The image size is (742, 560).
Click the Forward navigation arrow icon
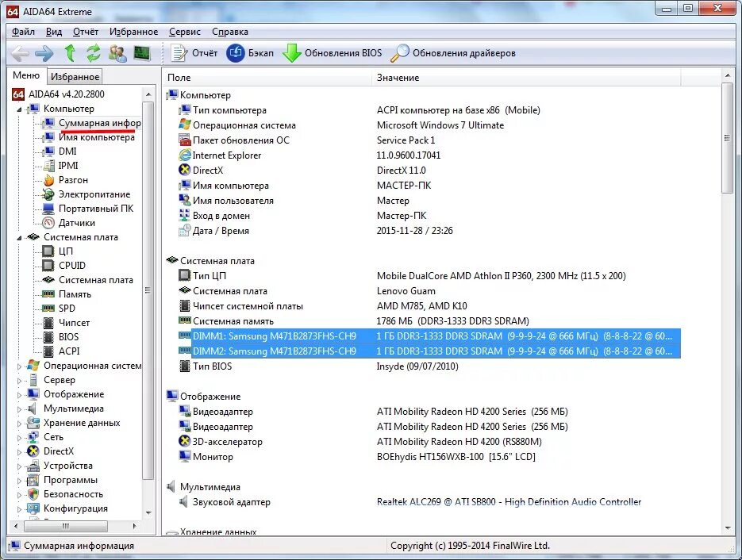pos(44,53)
